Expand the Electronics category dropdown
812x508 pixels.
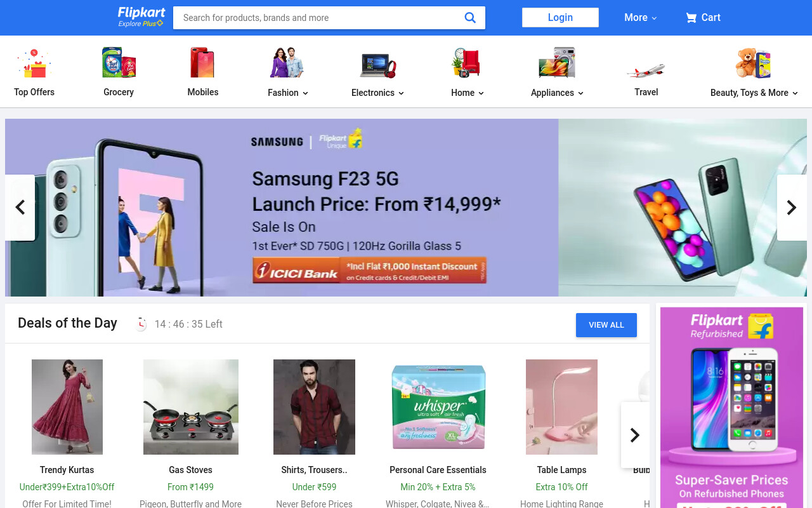(x=377, y=93)
